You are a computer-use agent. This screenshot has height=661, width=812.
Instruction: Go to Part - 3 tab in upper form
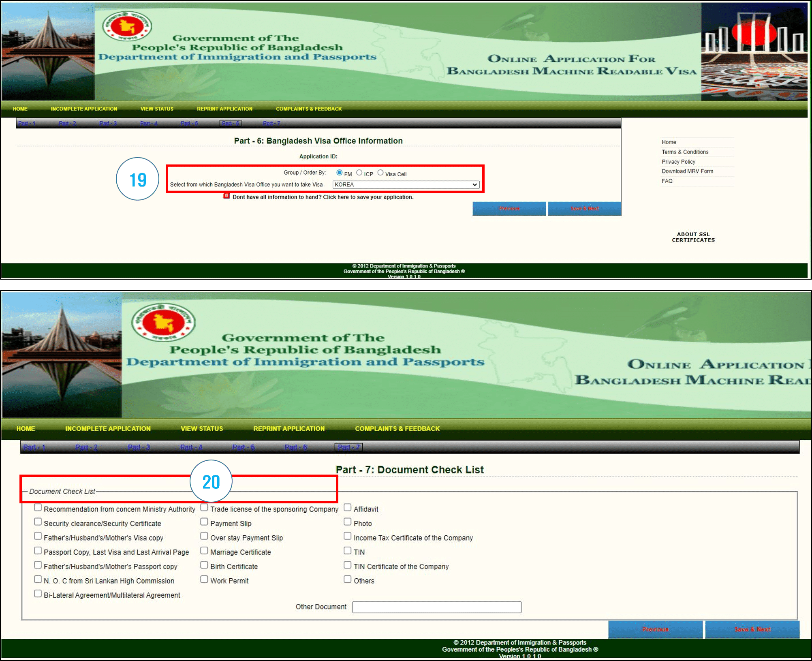click(108, 124)
